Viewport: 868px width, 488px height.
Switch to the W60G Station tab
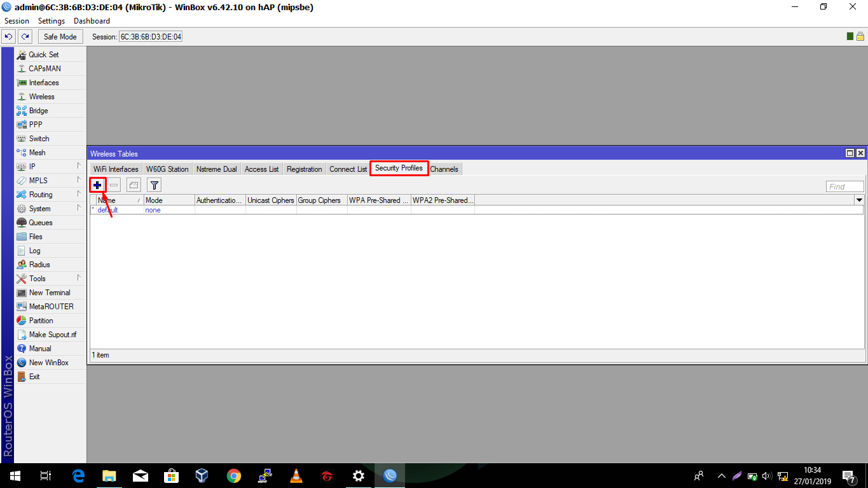[x=167, y=169]
